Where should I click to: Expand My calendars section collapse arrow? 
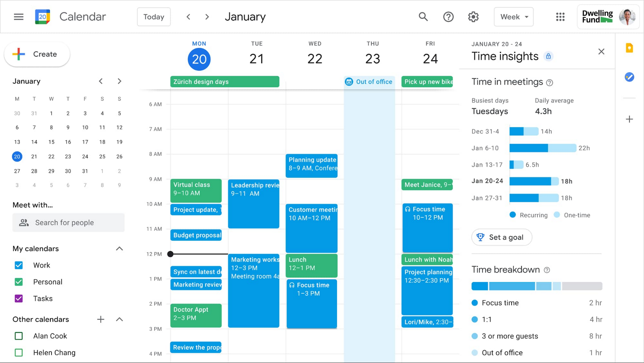[119, 248]
